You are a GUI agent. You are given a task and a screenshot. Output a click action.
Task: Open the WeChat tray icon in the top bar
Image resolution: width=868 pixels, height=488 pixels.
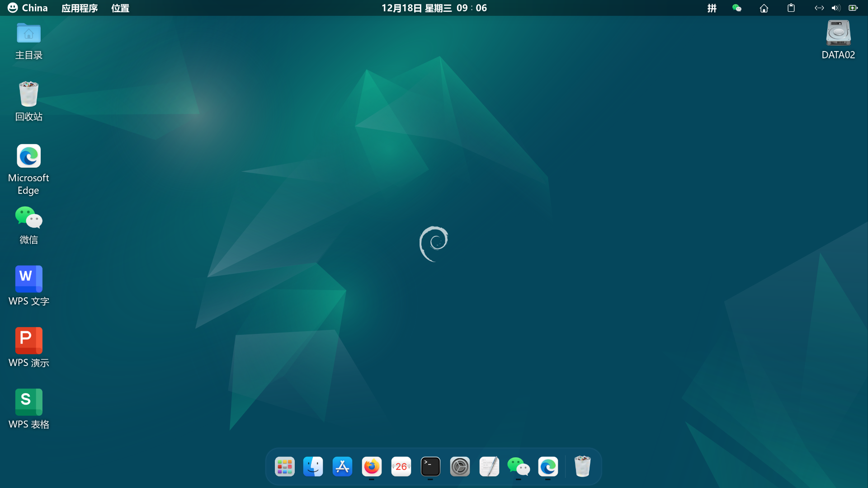(x=737, y=8)
